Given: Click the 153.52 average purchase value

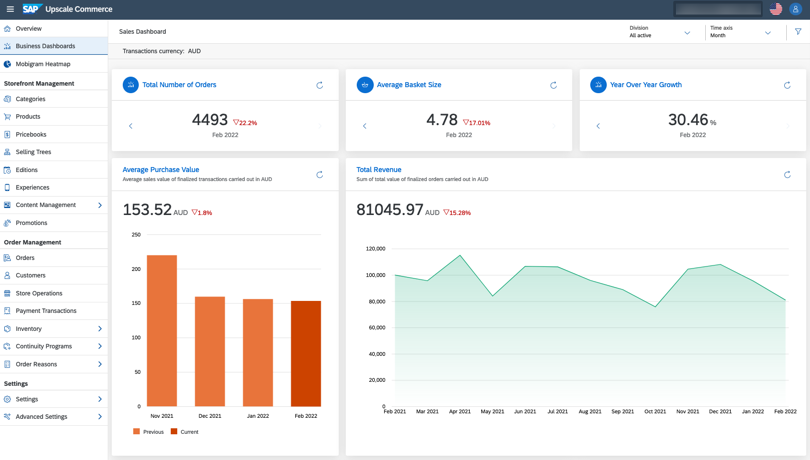Looking at the screenshot, I should pos(147,209).
